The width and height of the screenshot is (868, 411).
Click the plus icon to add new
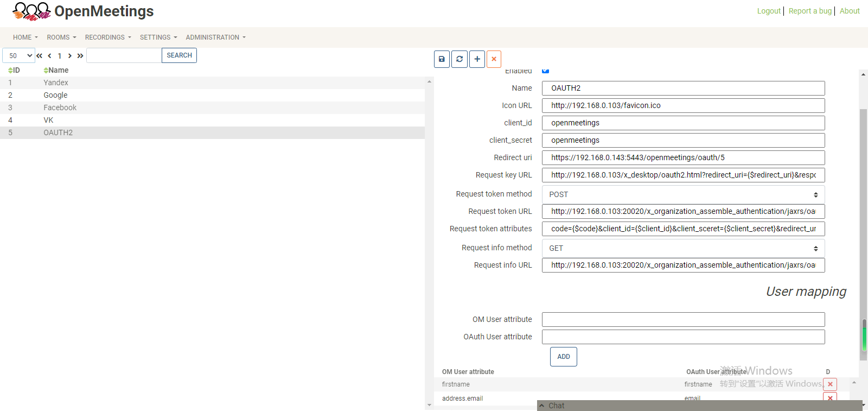coord(477,59)
